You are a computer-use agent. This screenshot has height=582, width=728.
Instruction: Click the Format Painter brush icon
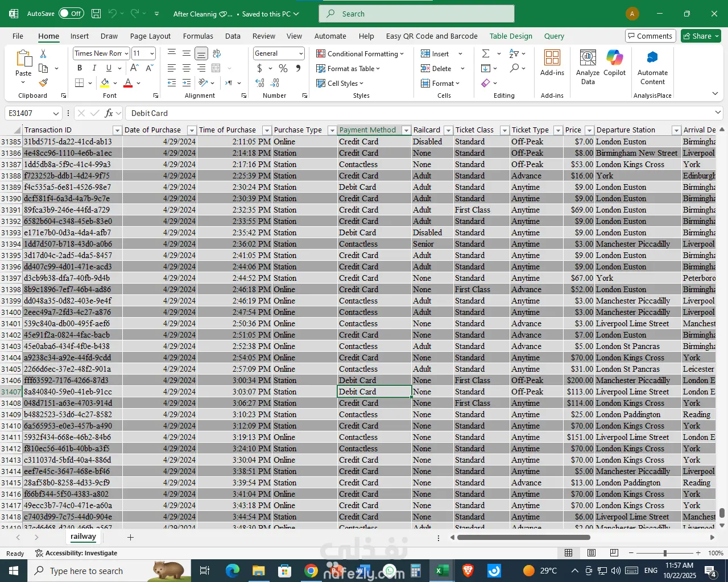(43, 83)
